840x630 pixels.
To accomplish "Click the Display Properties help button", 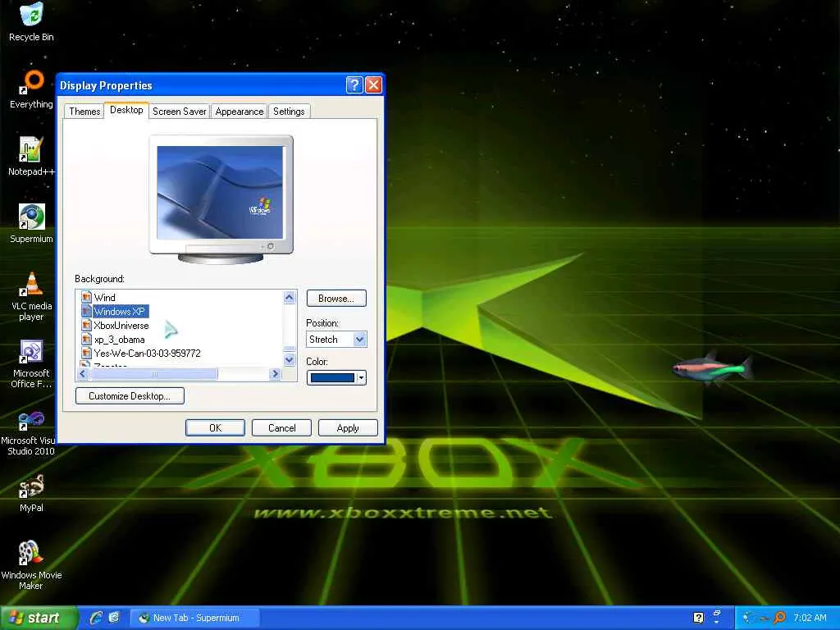I will 354,85.
